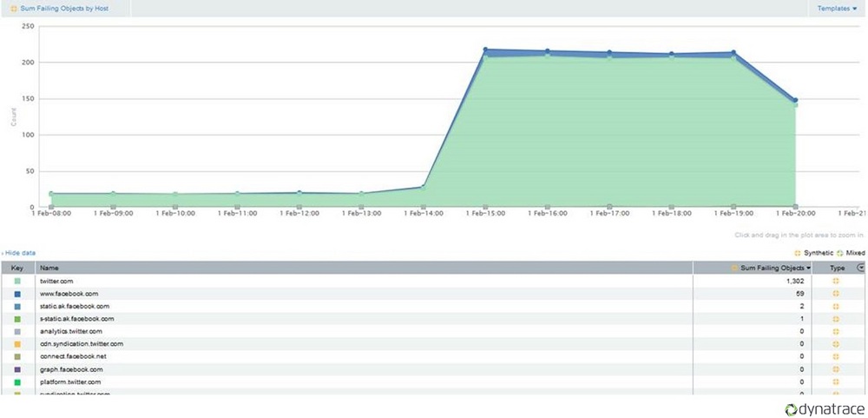
Task: Select the twitter.com row name
Action: tap(56, 282)
